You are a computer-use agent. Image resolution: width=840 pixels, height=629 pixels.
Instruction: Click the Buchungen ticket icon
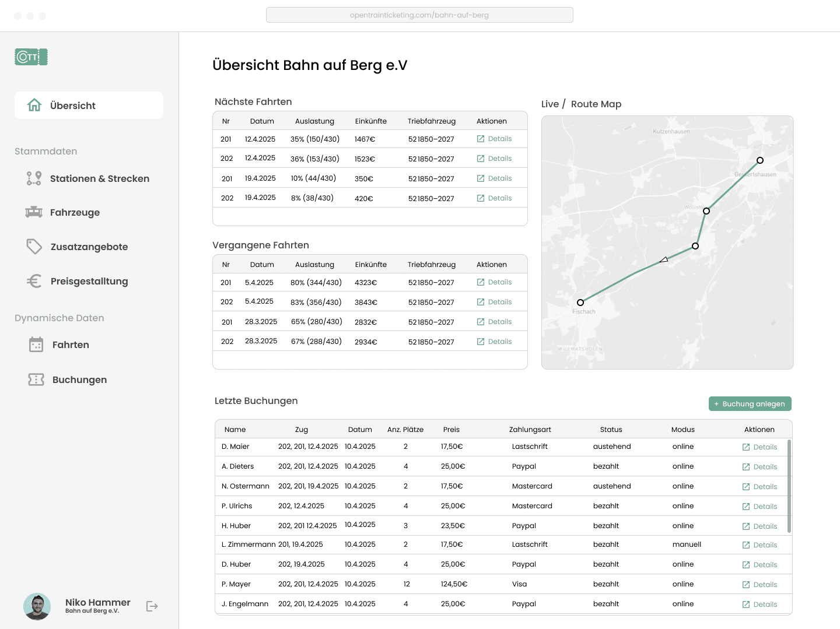click(36, 379)
